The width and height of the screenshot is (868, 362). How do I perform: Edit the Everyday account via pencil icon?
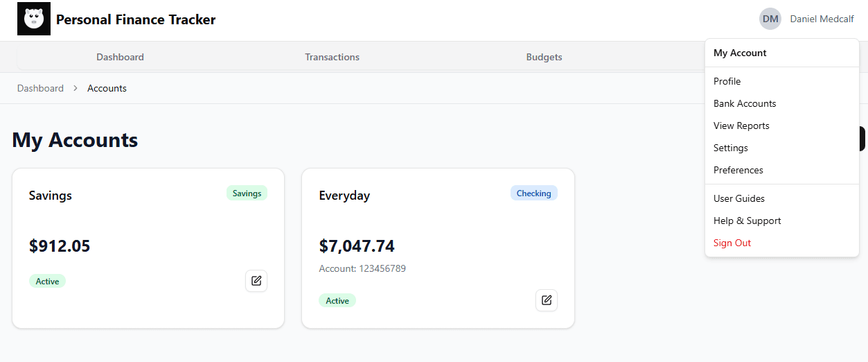tap(547, 300)
